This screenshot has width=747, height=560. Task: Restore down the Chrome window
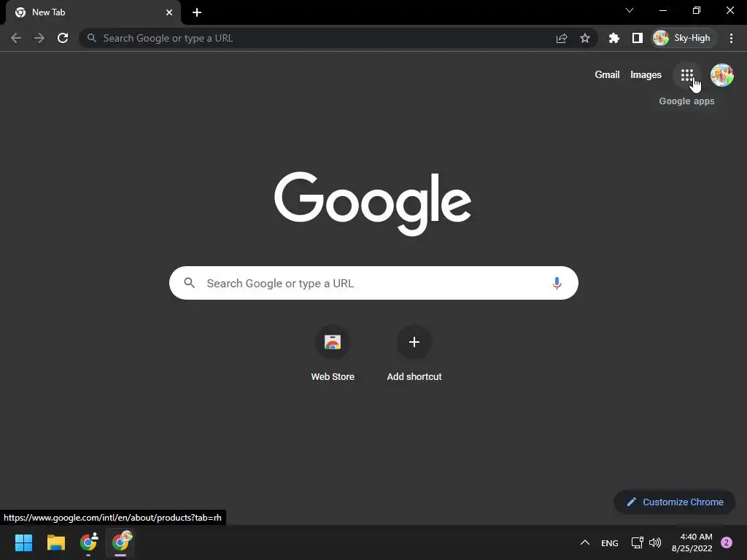pyautogui.click(x=696, y=10)
